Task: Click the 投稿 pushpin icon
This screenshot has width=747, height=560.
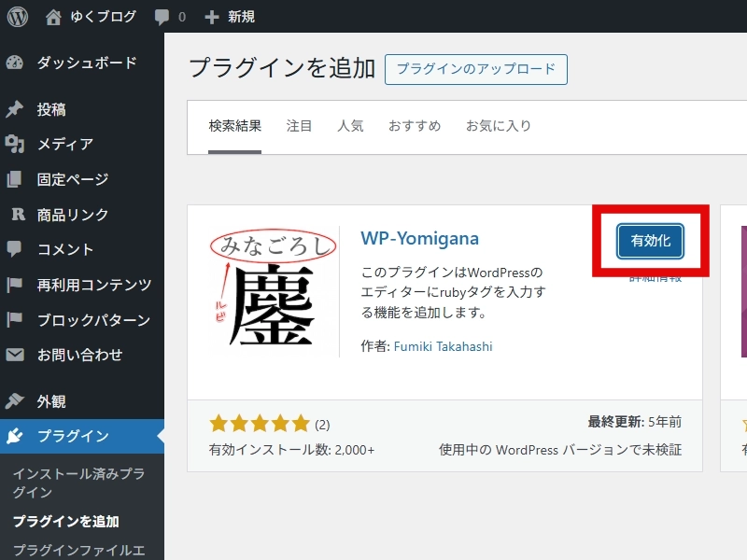Action: [x=15, y=109]
